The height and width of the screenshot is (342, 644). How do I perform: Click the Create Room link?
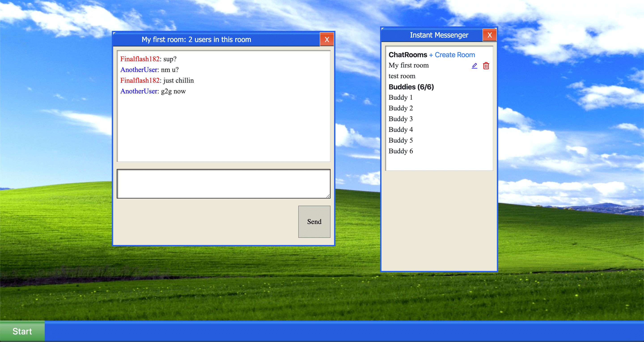[452, 55]
